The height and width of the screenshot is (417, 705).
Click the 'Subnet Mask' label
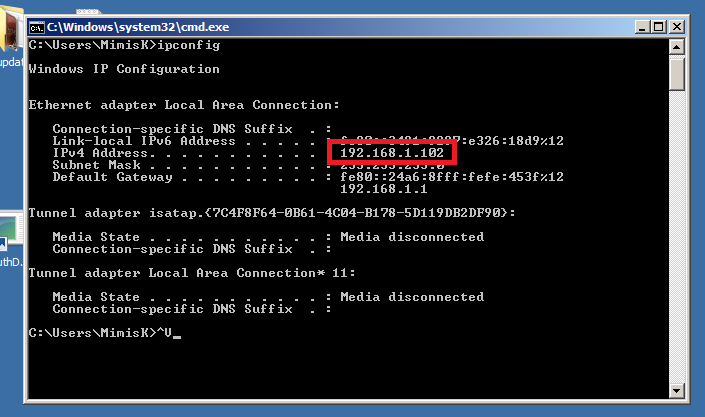96,165
